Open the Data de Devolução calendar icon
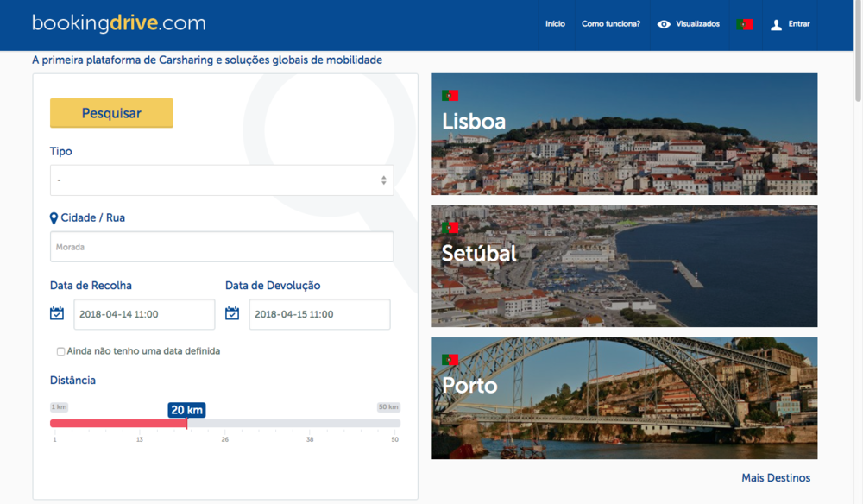Viewport: 863px width, 504px height. click(232, 313)
